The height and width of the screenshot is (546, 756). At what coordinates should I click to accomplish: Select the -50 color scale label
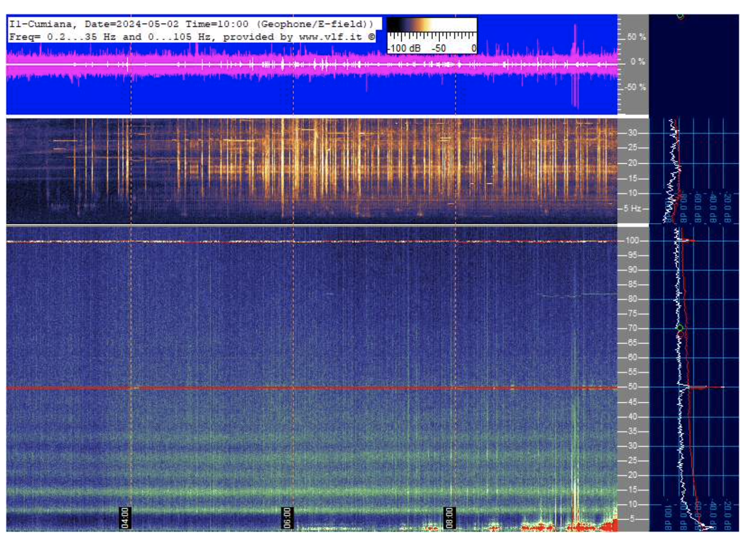coord(438,48)
